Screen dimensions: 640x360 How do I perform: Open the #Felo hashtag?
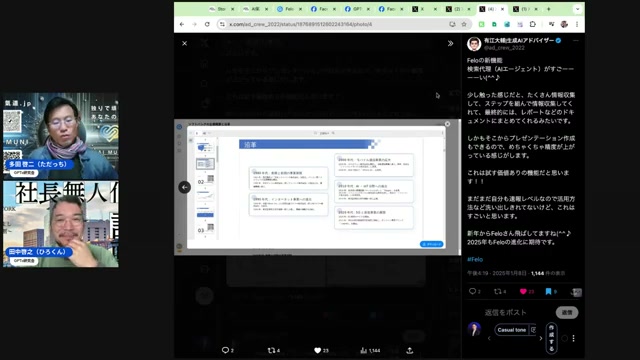pyautogui.click(x=475, y=259)
